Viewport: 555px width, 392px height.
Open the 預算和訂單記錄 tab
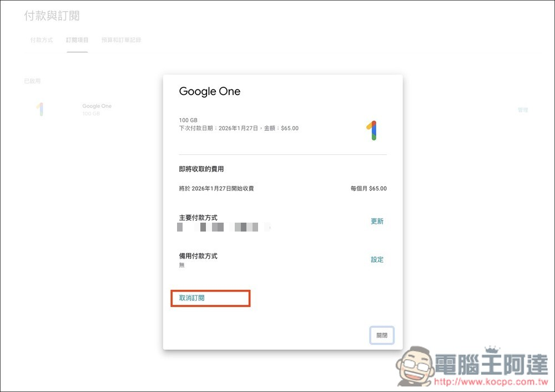pos(122,40)
